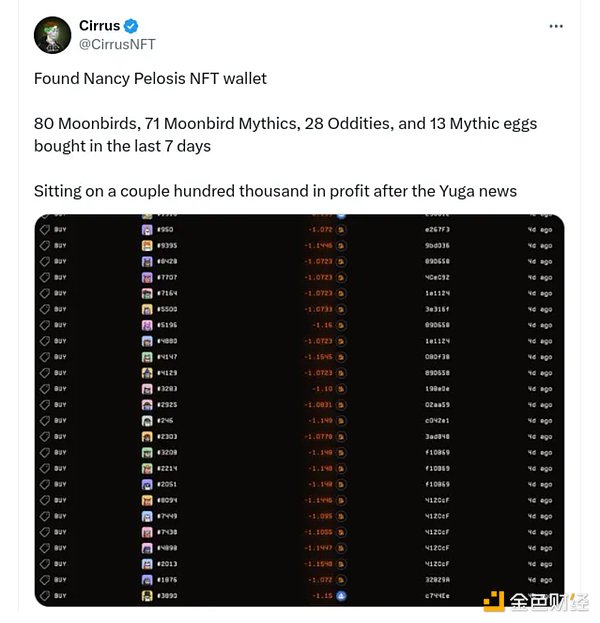Click the 4d ago timestamp on row #1876
600x623 pixels.
(539, 579)
